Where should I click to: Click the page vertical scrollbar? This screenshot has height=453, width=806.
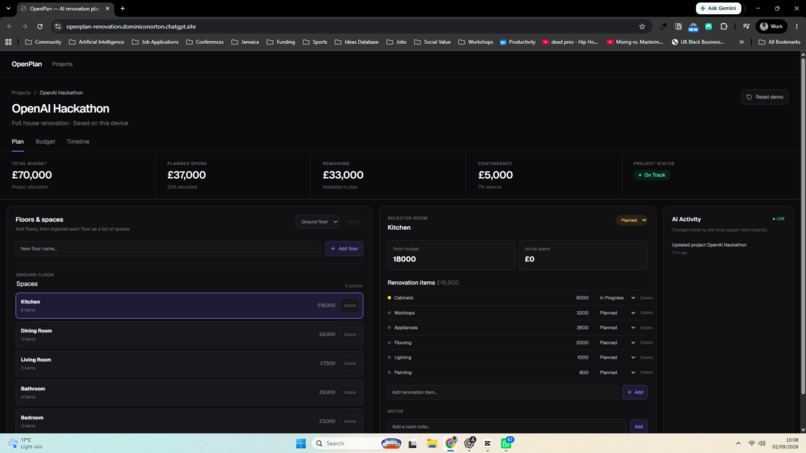pos(802,224)
